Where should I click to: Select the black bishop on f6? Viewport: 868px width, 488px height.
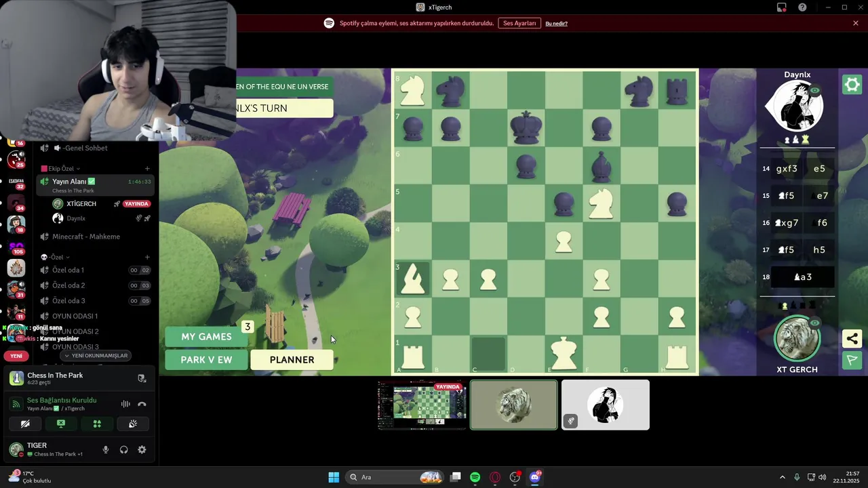[x=601, y=166]
